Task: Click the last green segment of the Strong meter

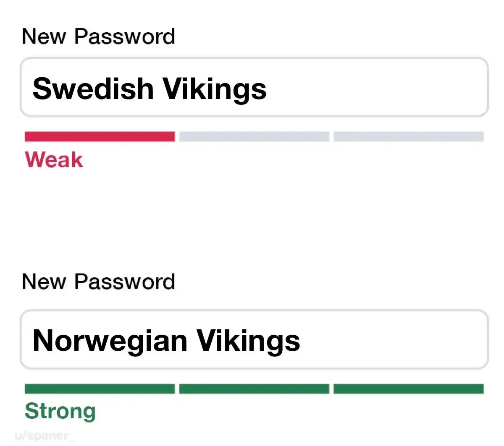Action: [x=408, y=389]
